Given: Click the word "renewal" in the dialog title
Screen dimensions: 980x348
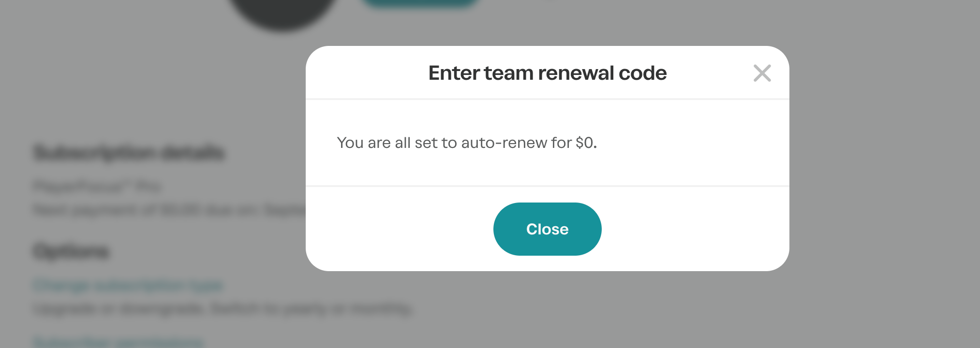Looking at the screenshot, I should click(576, 73).
